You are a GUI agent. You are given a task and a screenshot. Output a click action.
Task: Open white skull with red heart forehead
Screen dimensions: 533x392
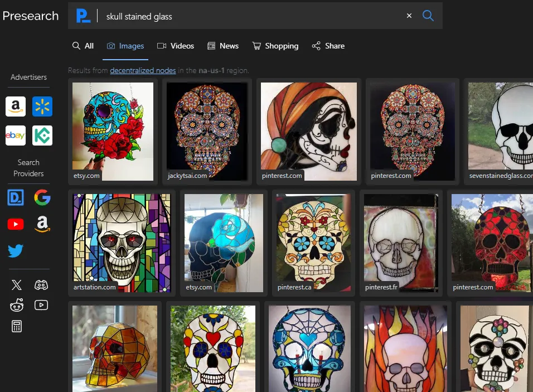click(213, 349)
